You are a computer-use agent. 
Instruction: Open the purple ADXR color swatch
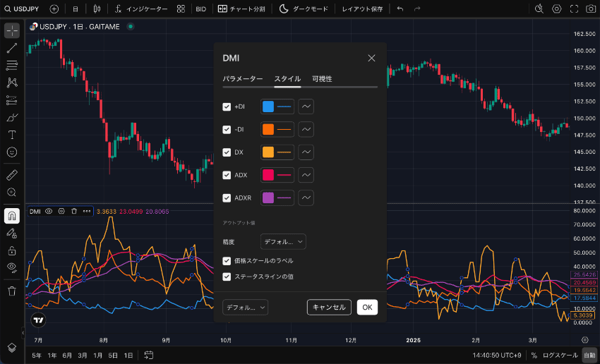pos(268,198)
